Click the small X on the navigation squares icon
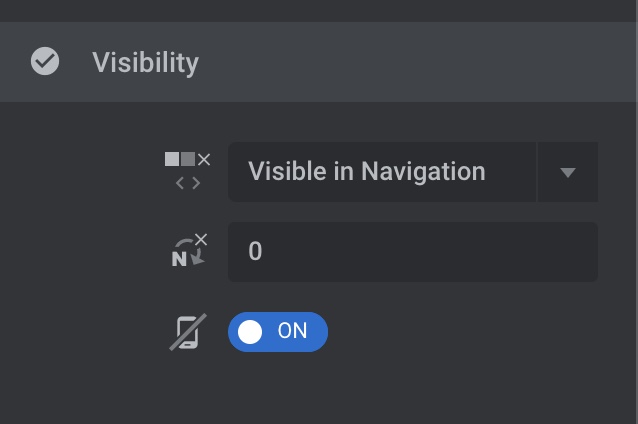 [204, 159]
